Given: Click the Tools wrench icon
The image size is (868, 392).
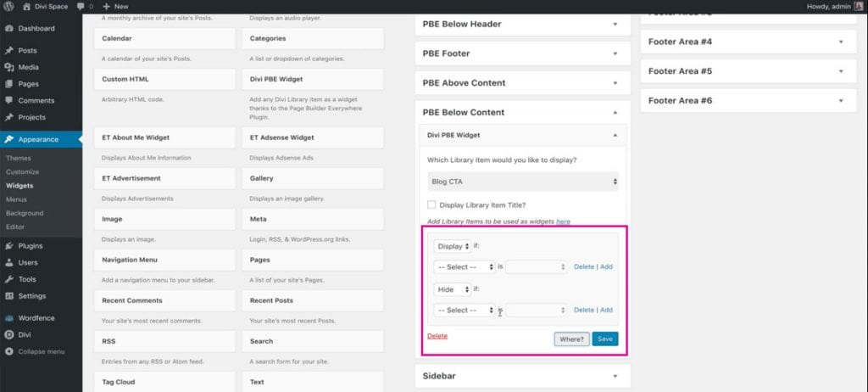Looking at the screenshot, I should (x=8, y=279).
